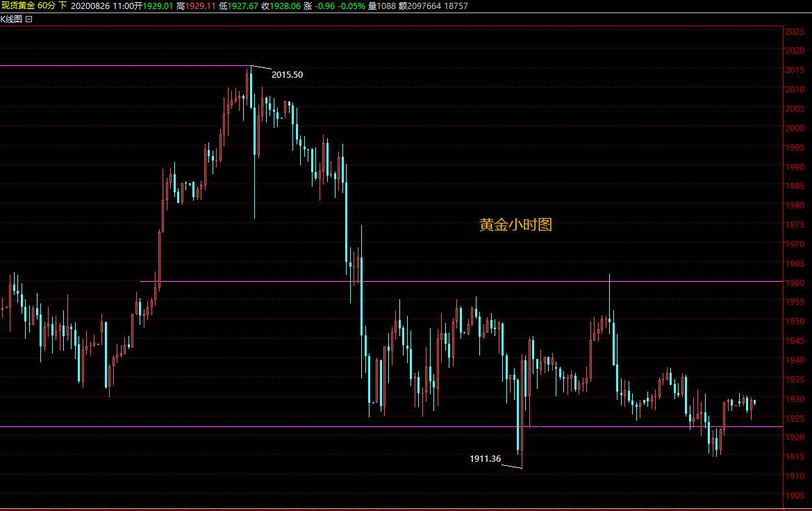Viewport: 812px width, 511px height.
Task: Click the trailing value 18757
Action: click(456, 6)
